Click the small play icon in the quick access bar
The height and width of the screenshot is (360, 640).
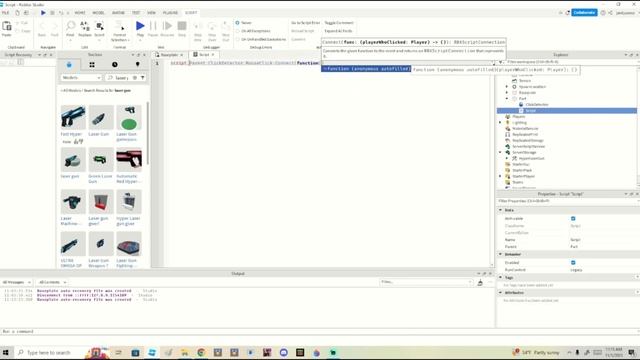[x=43, y=13]
